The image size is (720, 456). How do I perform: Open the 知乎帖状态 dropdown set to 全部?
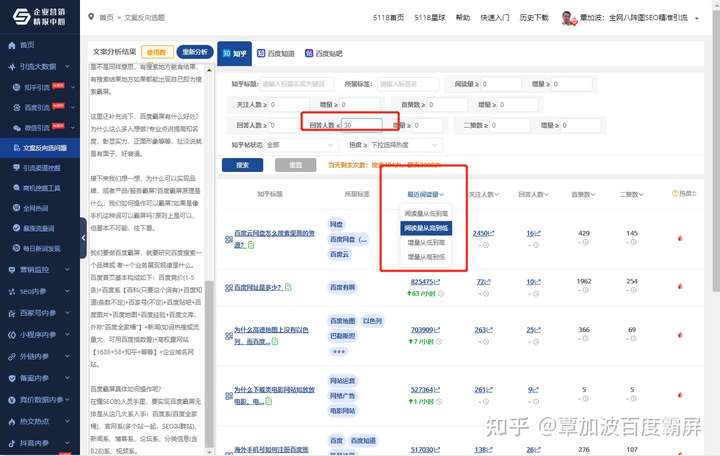click(300, 145)
